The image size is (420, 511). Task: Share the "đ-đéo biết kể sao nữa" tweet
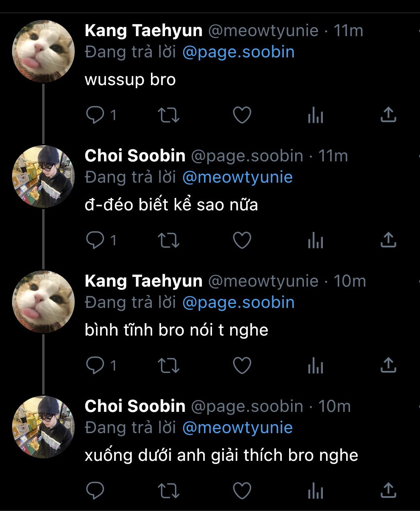pos(388,240)
